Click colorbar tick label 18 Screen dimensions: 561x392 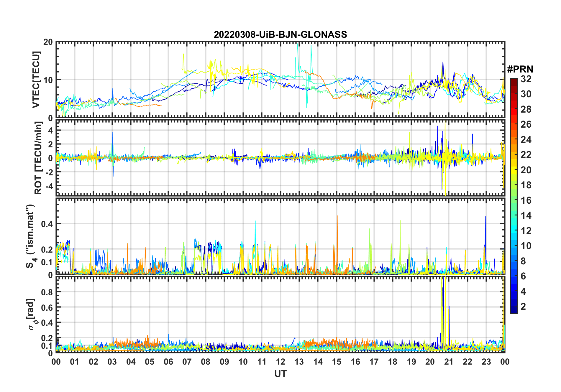point(526,185)
